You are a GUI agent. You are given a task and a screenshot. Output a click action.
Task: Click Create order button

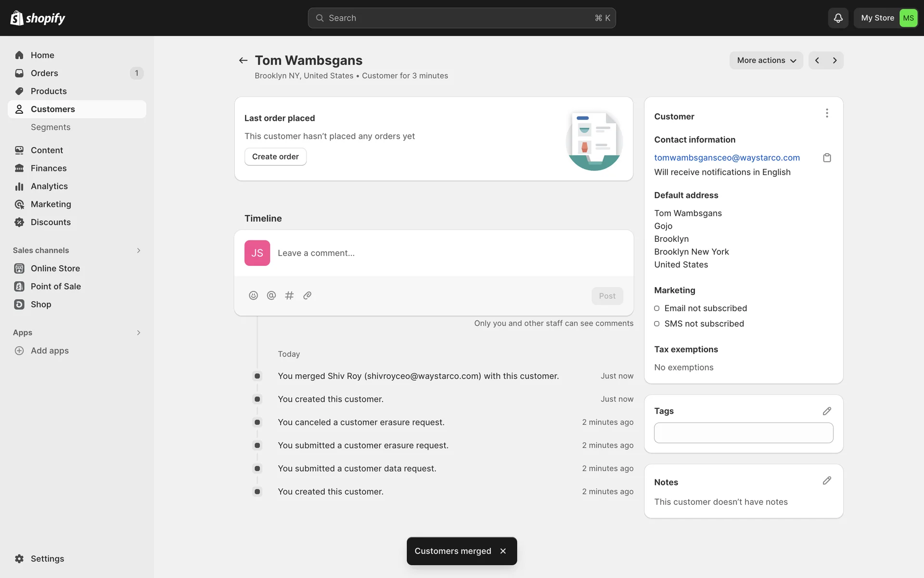point(275,157)
